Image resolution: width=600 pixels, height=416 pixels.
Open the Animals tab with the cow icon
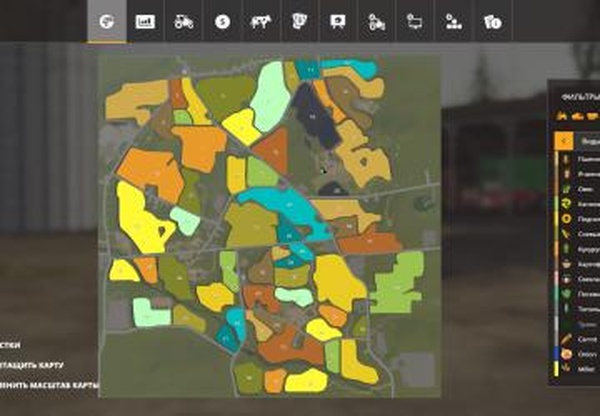coord(261,21)
